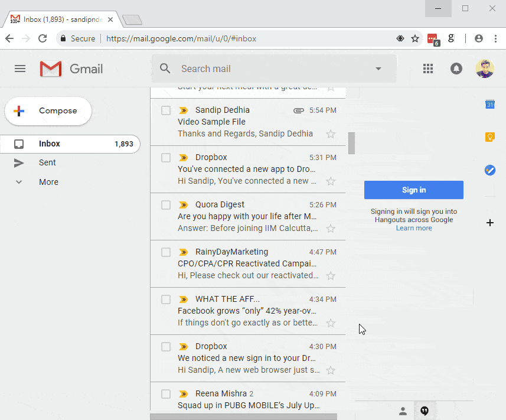This screenshot has height=420, width=506.
Task: Open the Keep side panel icon
Action: tap(490, 137)
